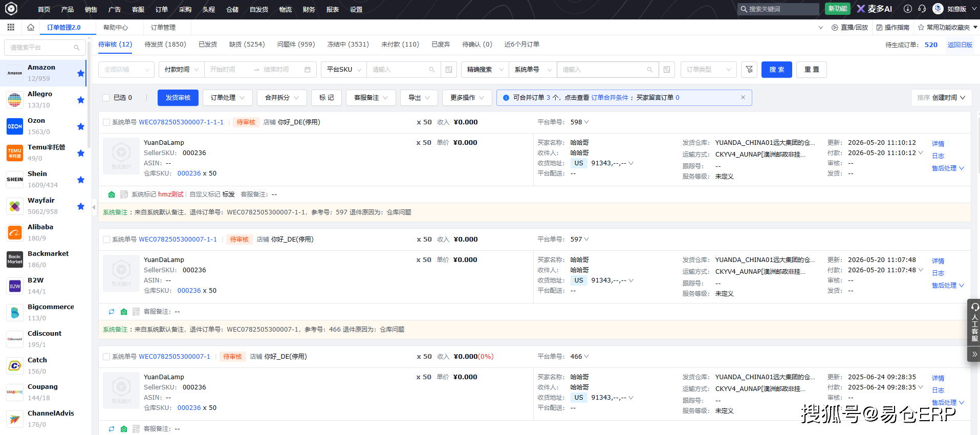Open the 排序 创建时间 sort dropdown

pyautogui.click(x=941, y=98)
